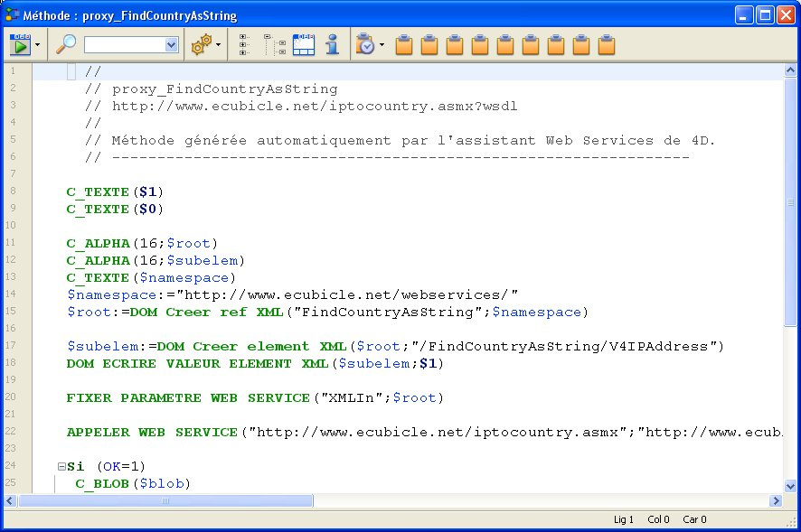Viewport: 801px width, 532px height.
Task: Click the first orange clipboard icon
Action: click(x=405, y=44)
